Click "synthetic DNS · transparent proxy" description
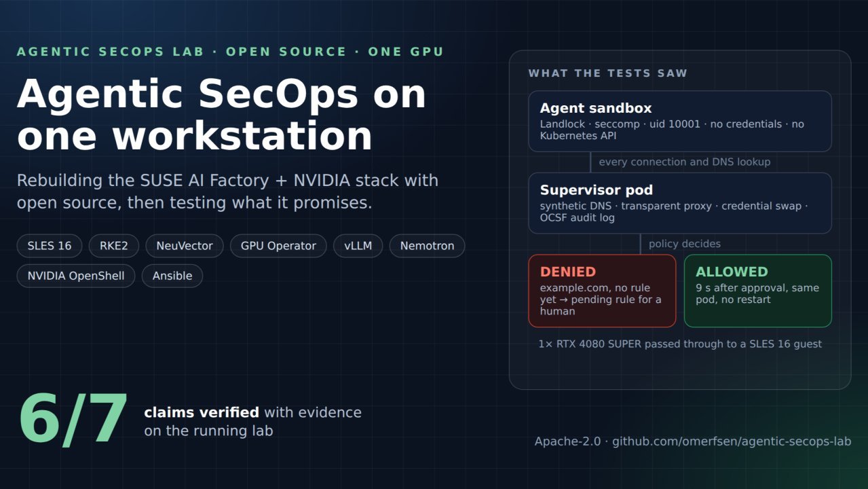 (674, 212)
